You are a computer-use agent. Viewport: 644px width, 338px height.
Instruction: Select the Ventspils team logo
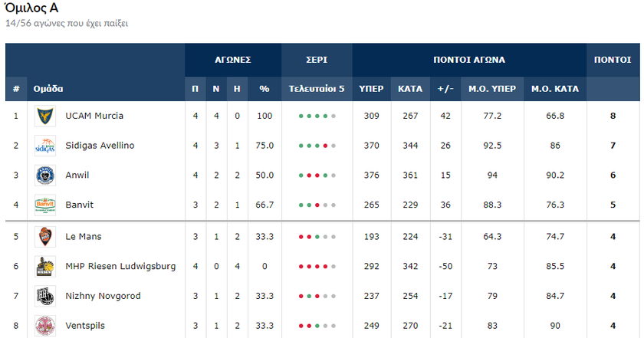(45, 326)
